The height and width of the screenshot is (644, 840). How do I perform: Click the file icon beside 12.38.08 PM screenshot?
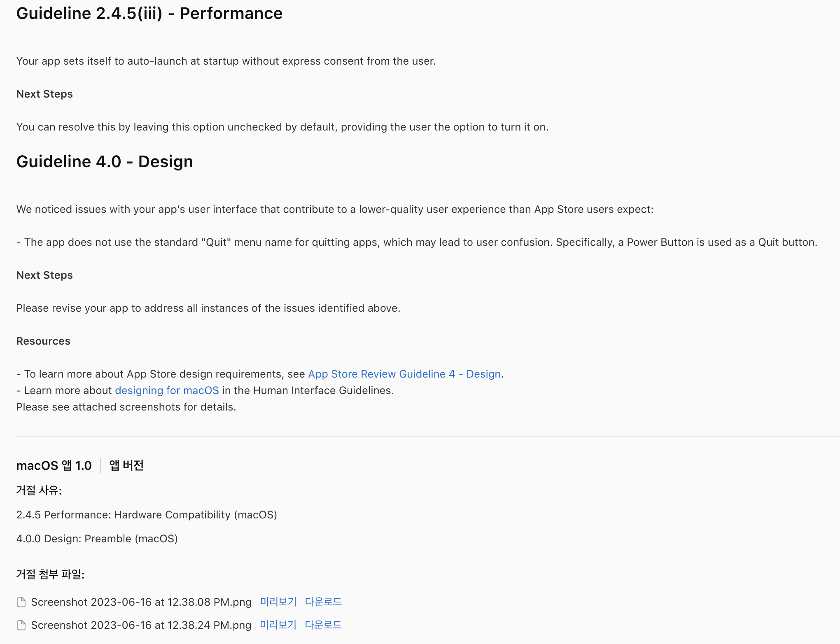pos(21,602)
